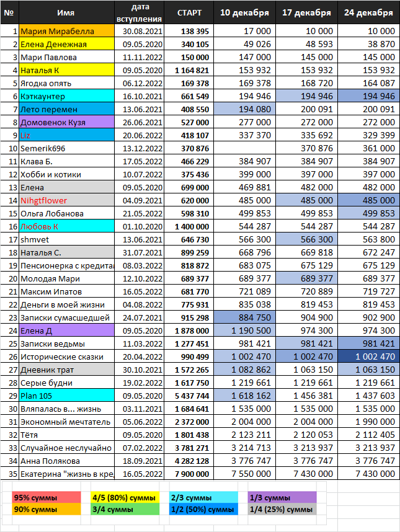Click the cell 'Хобби и котики'
Image resolution: width=400 pixels, height=532 pixels.
[x=66, y=174]
